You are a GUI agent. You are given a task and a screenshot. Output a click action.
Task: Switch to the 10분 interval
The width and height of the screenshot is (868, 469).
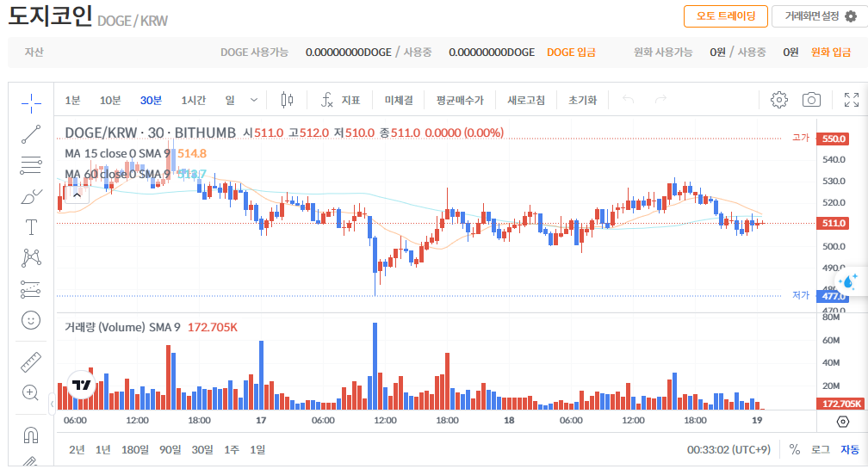pyautogui.click(x=110, y=100)
